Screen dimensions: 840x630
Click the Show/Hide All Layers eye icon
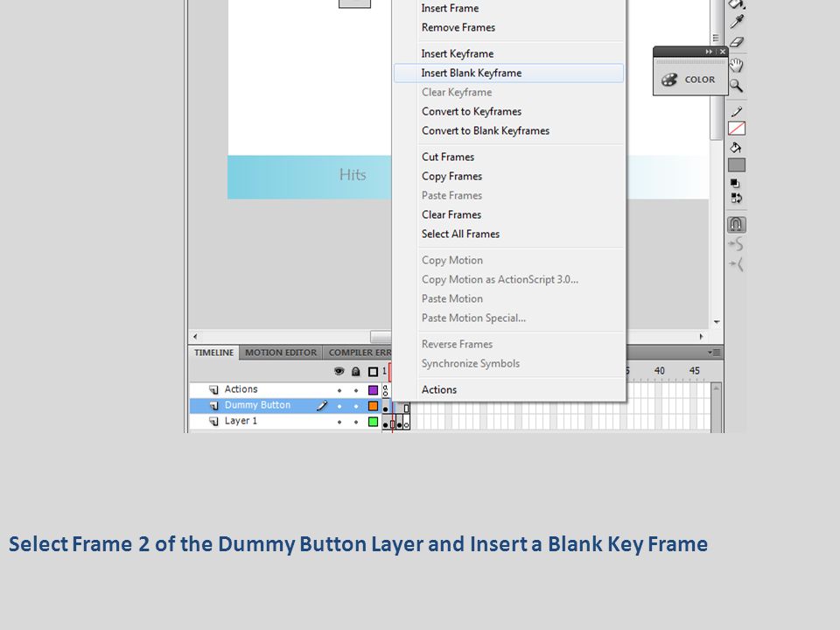coord(339,371)
